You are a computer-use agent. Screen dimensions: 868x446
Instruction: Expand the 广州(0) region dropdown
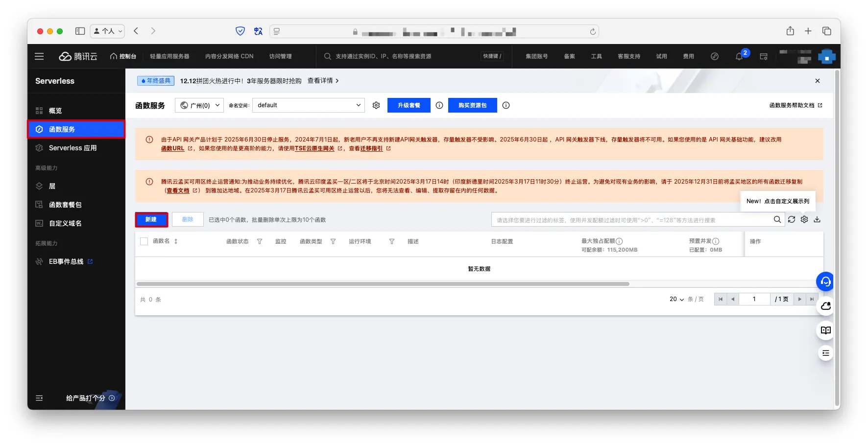[199, 105]
